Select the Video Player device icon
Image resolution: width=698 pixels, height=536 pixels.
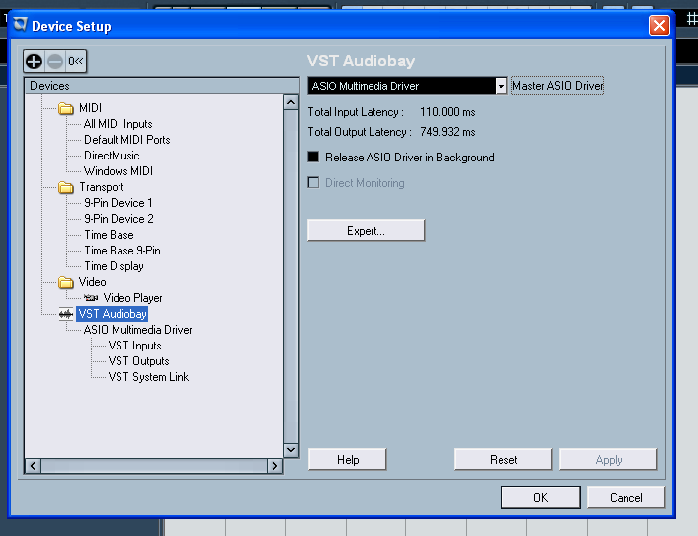tap(91, 298)
